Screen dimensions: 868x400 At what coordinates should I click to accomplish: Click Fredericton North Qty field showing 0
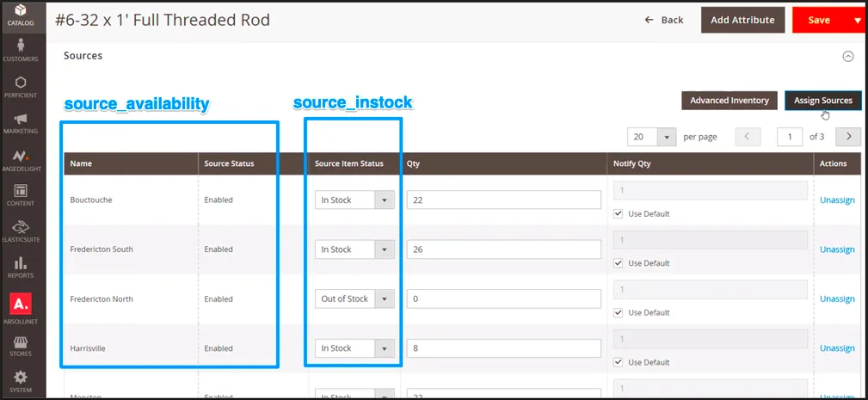[x=504, y=298]
